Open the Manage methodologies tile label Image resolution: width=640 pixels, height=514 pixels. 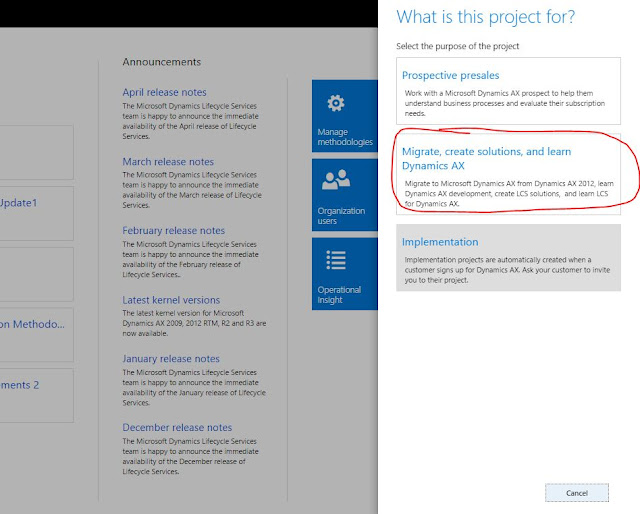[x=345, y=137]
